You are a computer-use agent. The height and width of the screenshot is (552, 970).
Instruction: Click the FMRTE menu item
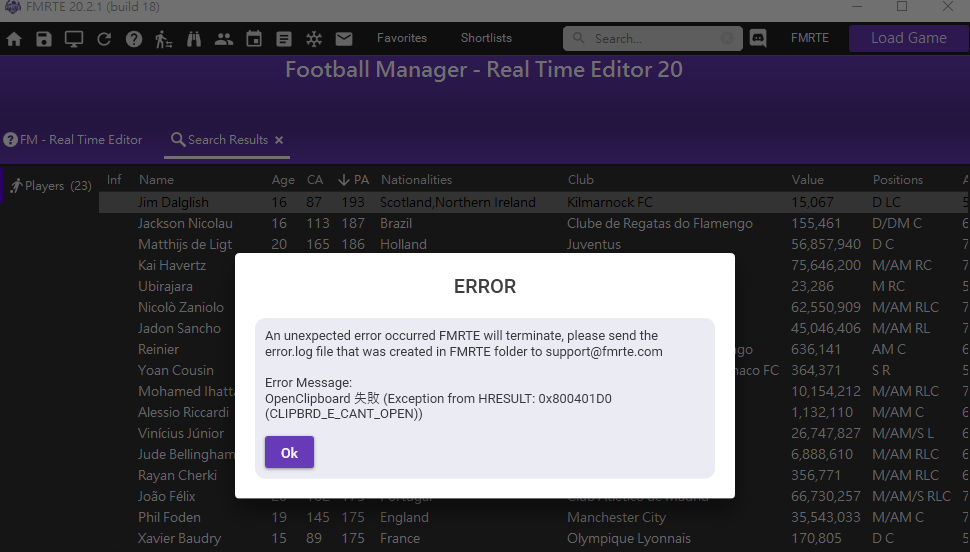pyautogui.click(x=810, y=38)
